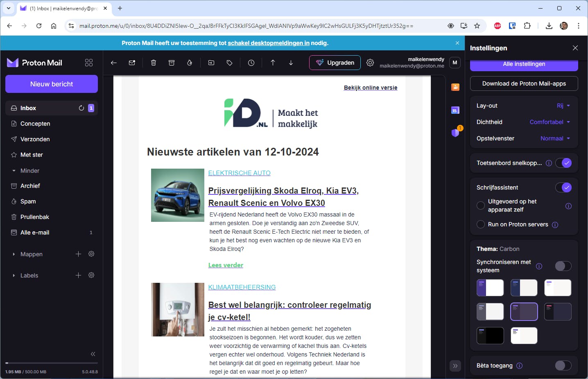Open Calendar side panel icon
The height and width of the screenshot is (379, 588).
click(455, 110)
